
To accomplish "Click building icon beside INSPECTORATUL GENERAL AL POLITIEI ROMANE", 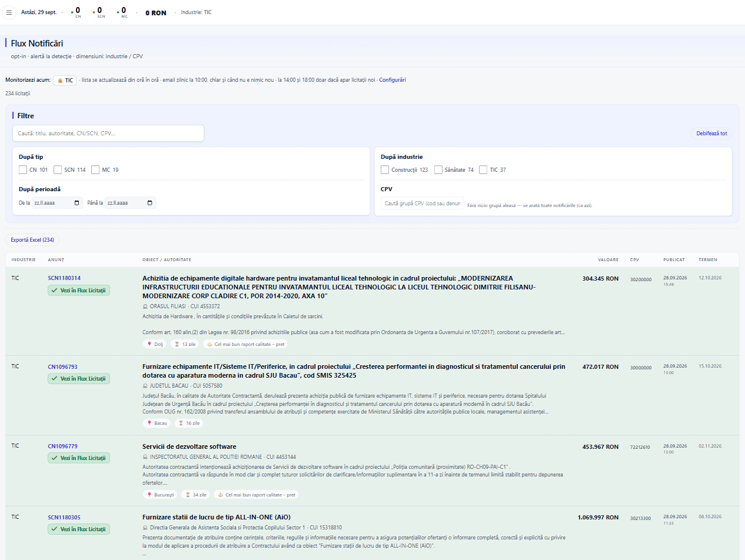I will [x=145, y=457].
